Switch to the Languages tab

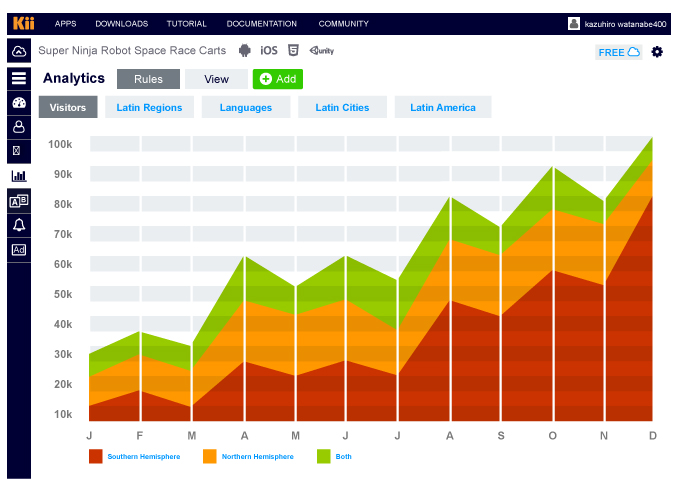point(245,108)
